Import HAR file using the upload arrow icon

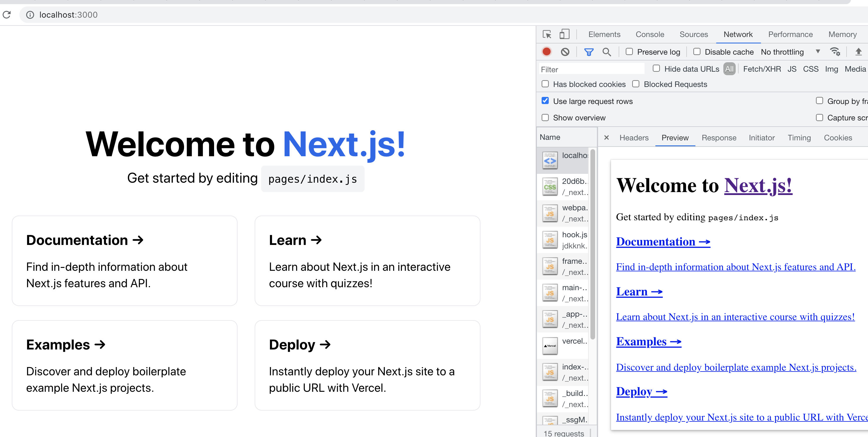pos(858,52)
